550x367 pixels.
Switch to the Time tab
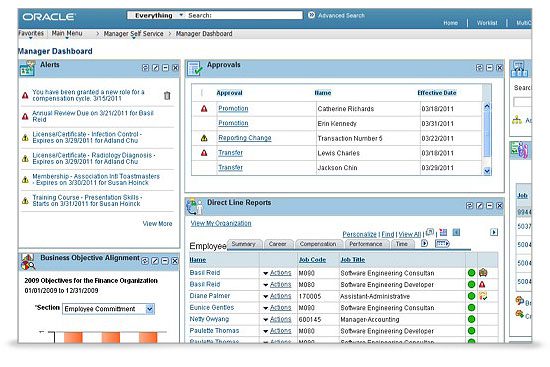click(402, 244)
